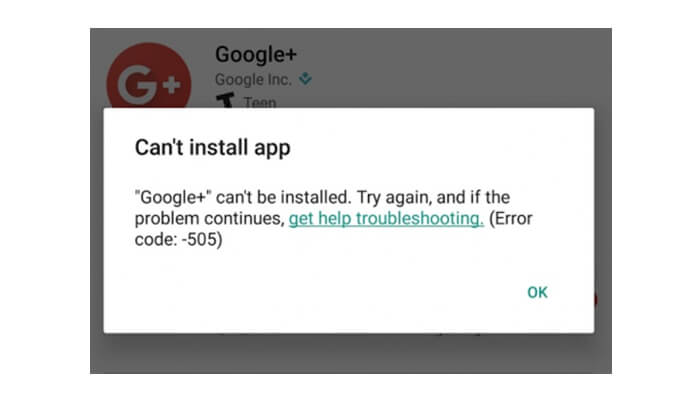Tap the red Google+ app icon
The width and height of the screenshot is (700, 400).
coord(149,75)
